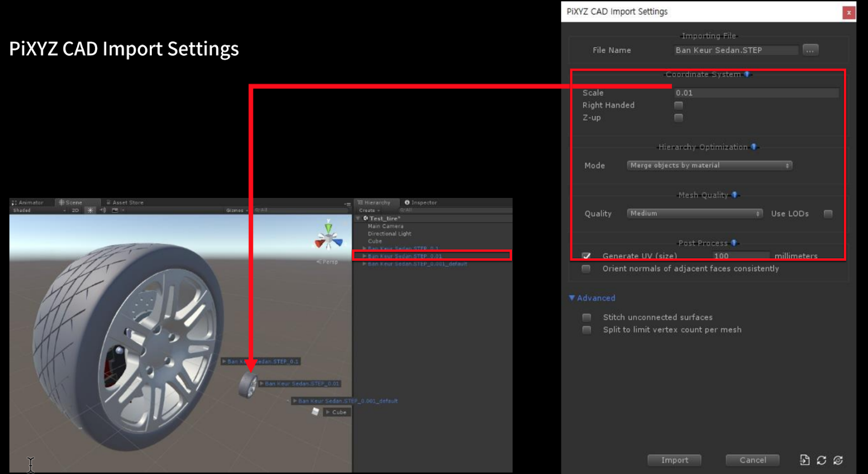
Task: Click the Persp label under the gizmo
Action: 328,262
